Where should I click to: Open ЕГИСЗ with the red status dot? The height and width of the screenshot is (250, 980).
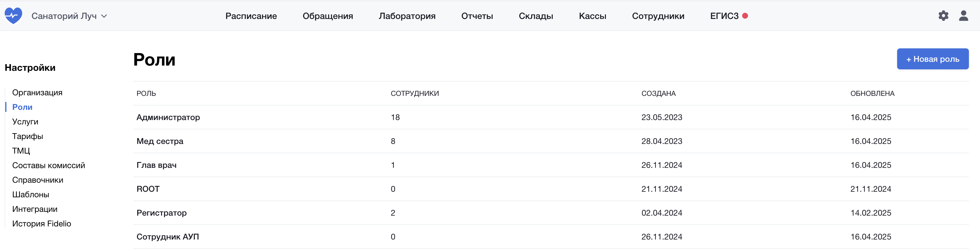(x=728, y=16)
